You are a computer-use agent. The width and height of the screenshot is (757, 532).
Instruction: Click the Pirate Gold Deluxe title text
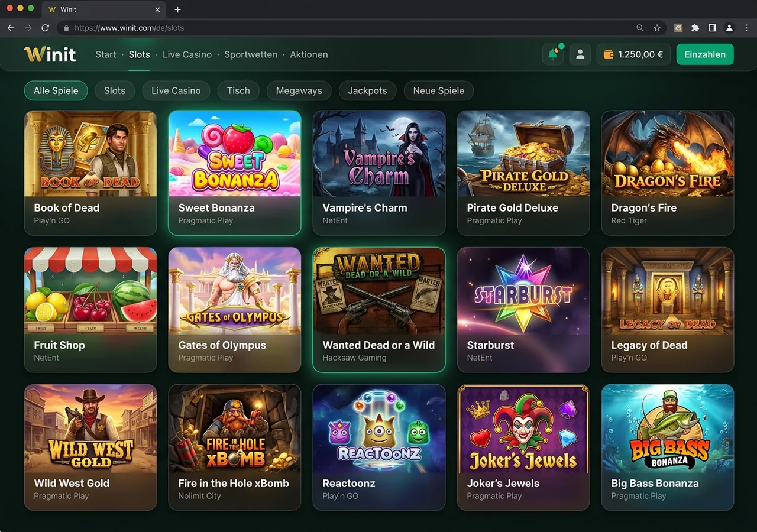513,208
